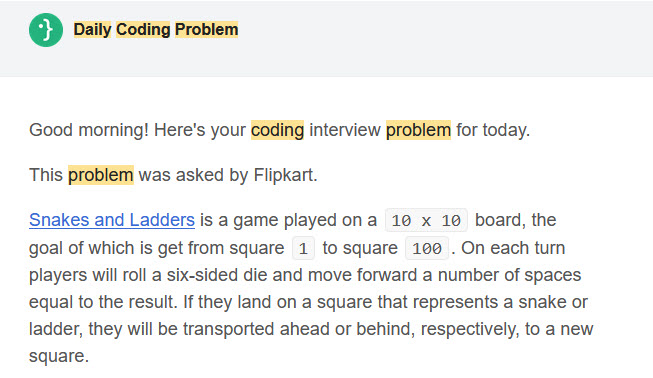Click highlighted 'coding' in the greeting line
The image size is (653, 378).
click(277, 130)
